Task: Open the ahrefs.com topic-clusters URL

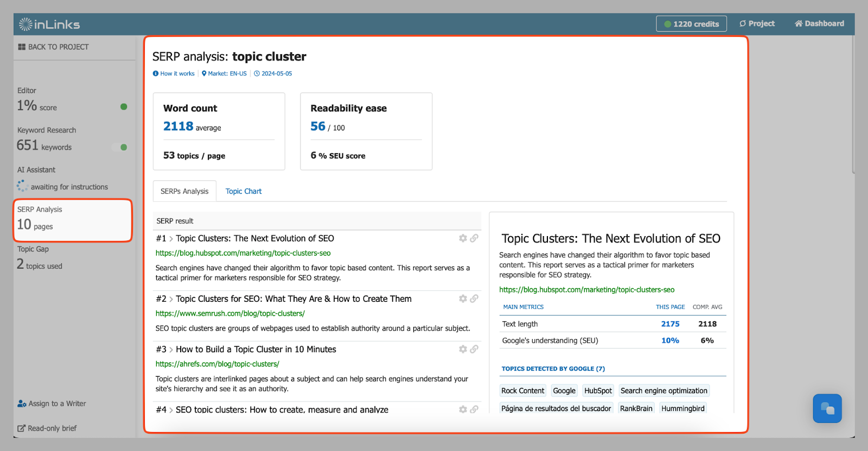Action: click(x=217, y=364)
